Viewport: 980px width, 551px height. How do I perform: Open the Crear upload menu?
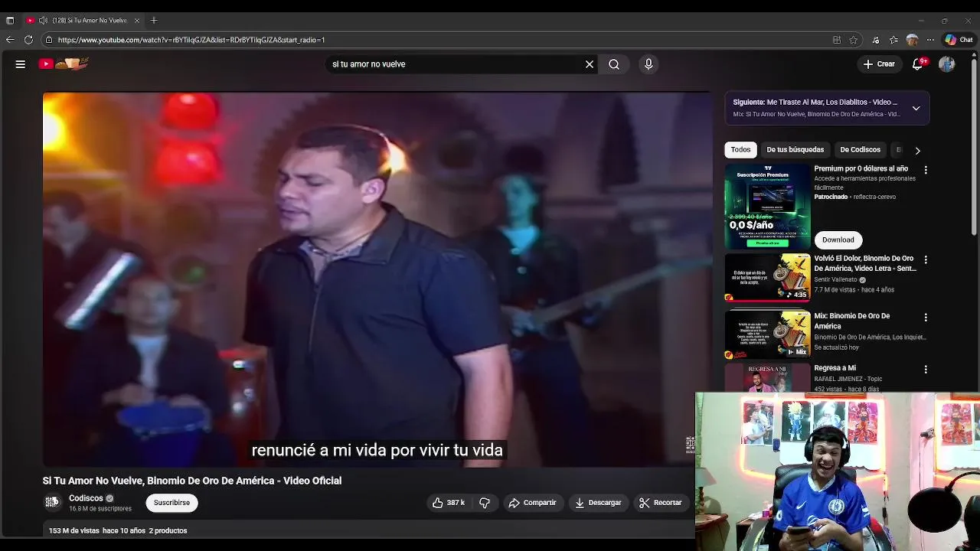tap(879, 64)
